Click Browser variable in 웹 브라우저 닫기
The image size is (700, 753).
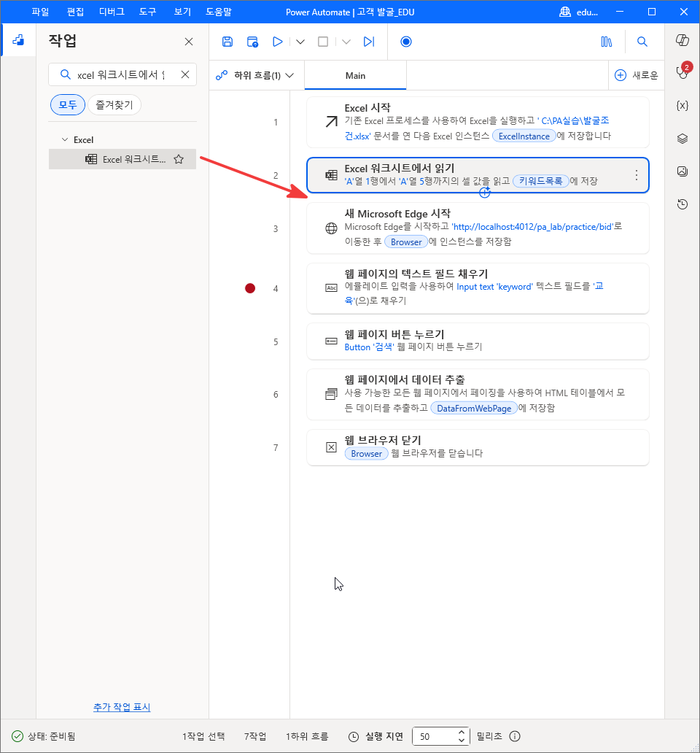(367, 453)
